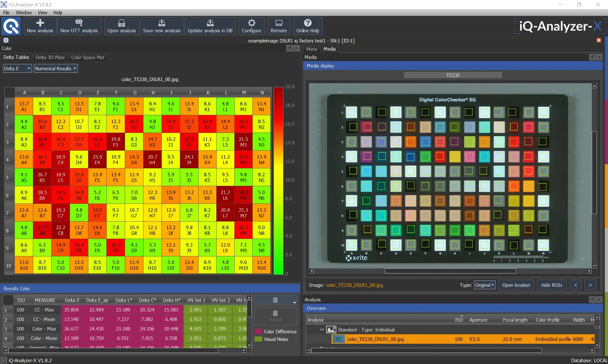Close the Color panel

(x=296, y=48)
